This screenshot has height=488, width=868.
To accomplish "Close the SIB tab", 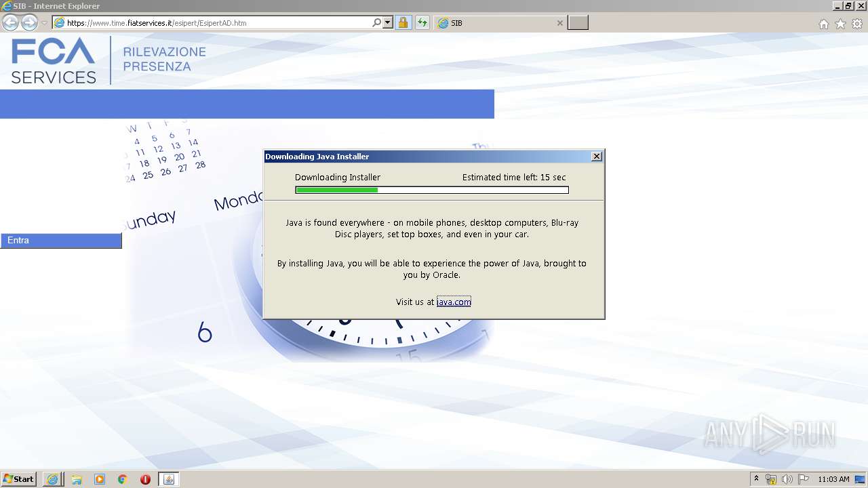I will tap(560, 23).
